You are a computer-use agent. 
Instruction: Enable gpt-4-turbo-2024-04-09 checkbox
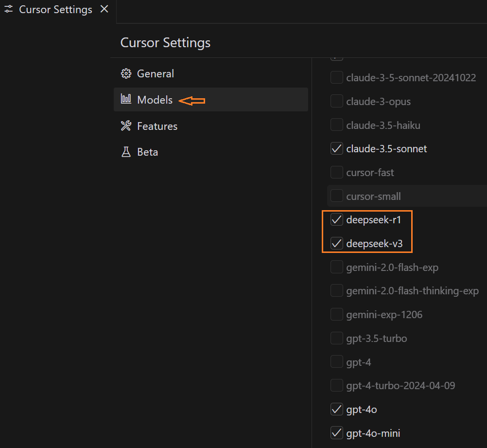tap(337, 386)
